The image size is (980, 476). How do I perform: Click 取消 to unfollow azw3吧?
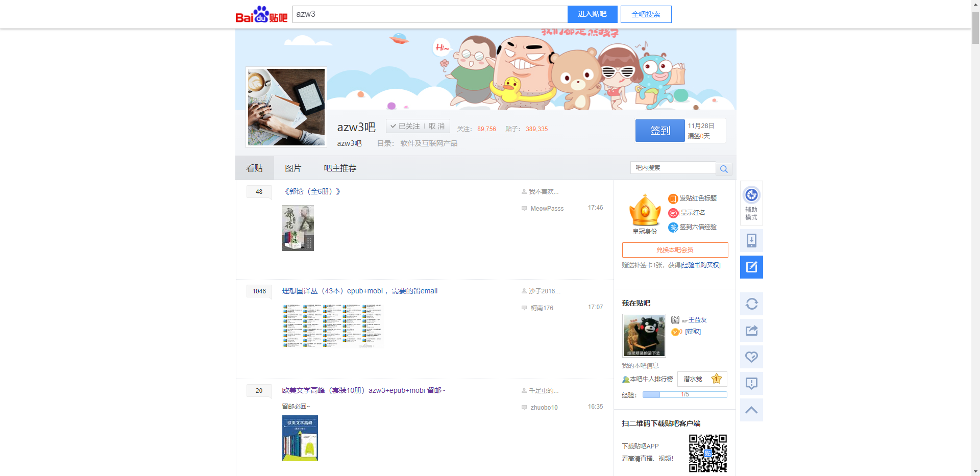[x=436, y=126]
